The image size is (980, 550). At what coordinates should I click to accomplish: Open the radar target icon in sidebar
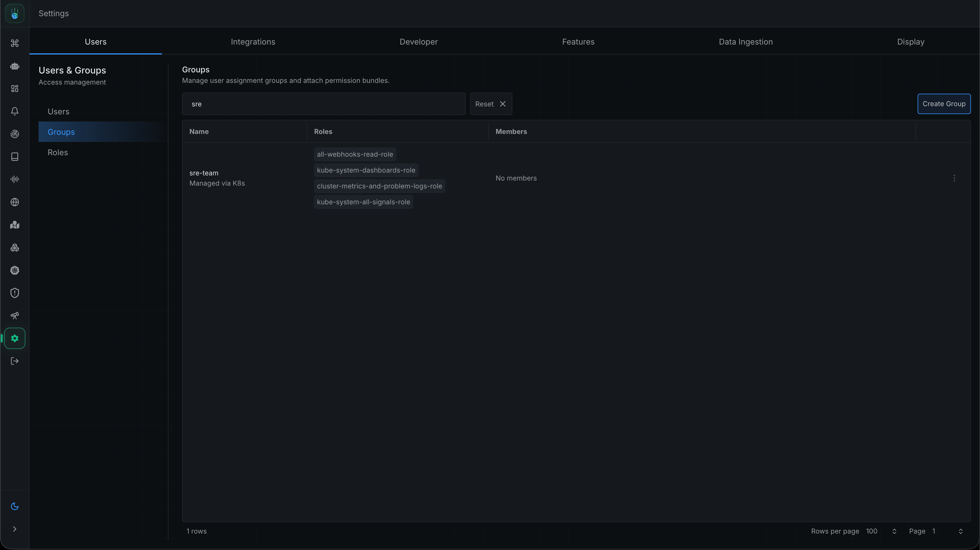(x=14, y=134)
